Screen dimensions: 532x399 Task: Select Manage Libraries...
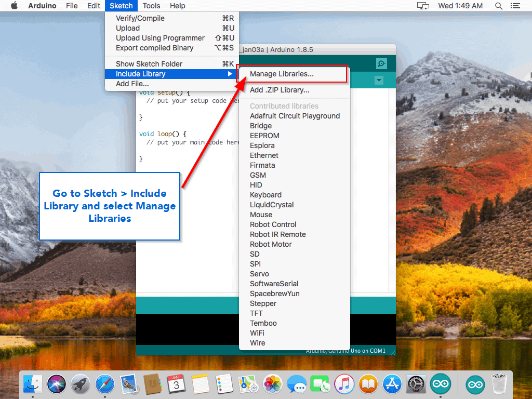(x=295, y=74)
